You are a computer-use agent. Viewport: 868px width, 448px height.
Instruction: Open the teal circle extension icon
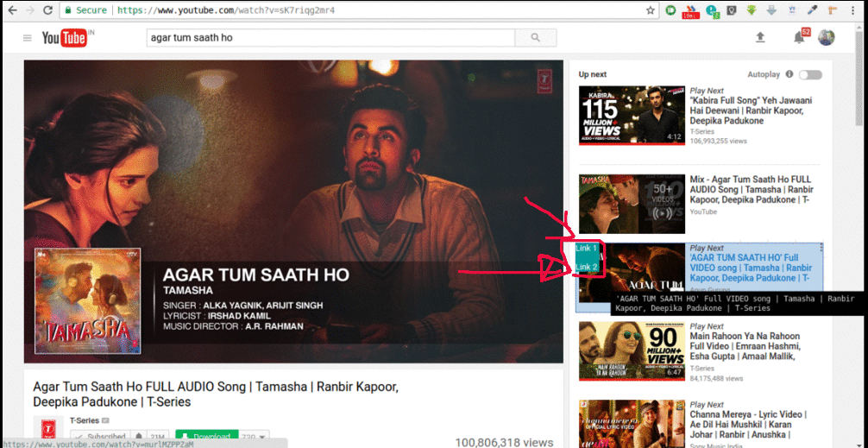tap(713, 10)
